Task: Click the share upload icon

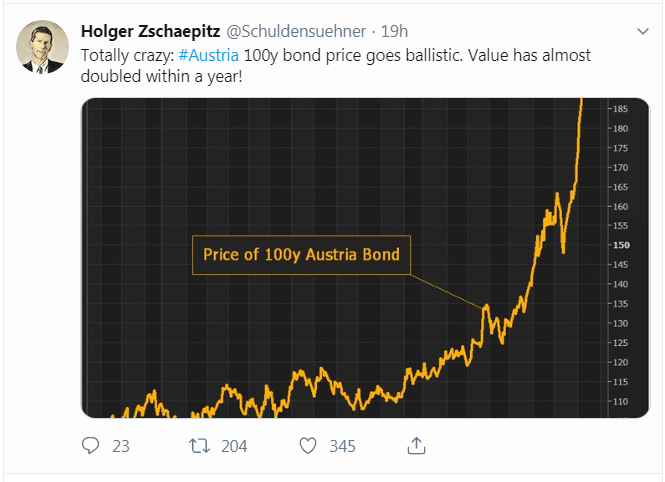Action: (x=416, y=446)
